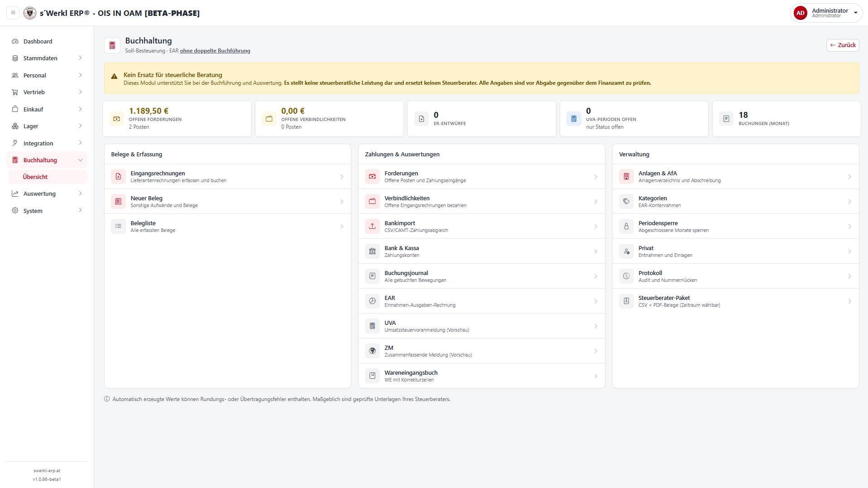Image resolution: width=868 pixels, height=488 pixels.
Task: Expand the Vertrieb sidebar chevron
Action: (80, 92)
